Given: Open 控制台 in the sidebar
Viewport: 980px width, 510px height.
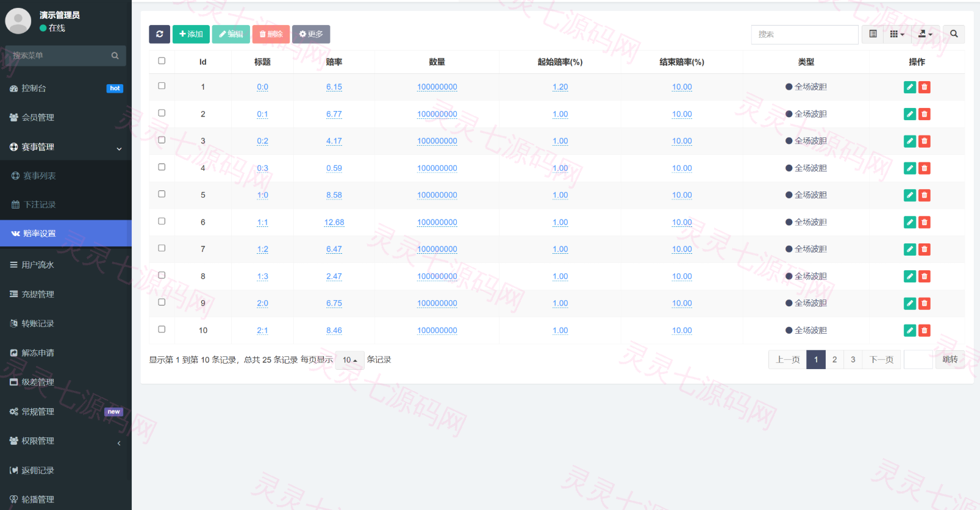Looking at the screenshot, I should click(66, 88).
